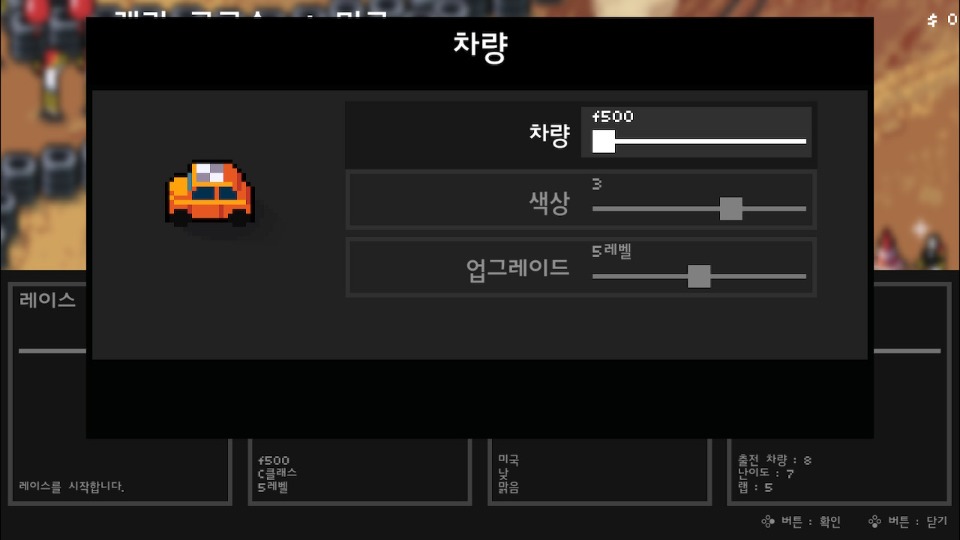
Task: Open the 레이스 panel heading
Action: (47, 300)
